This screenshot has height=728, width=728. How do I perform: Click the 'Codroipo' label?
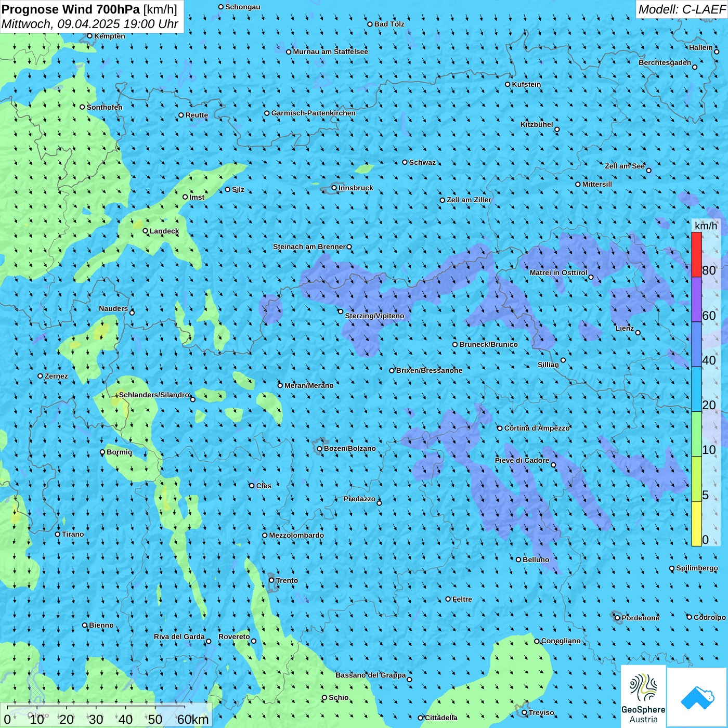tap(710, 617)
